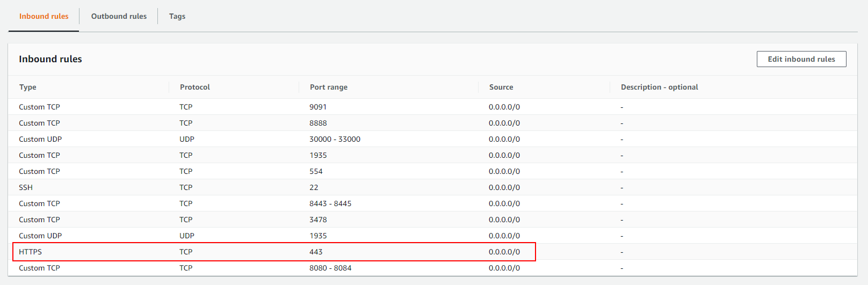
Task: Click port 8888 value
Action: pyautogui.click(x=318, y=123)
